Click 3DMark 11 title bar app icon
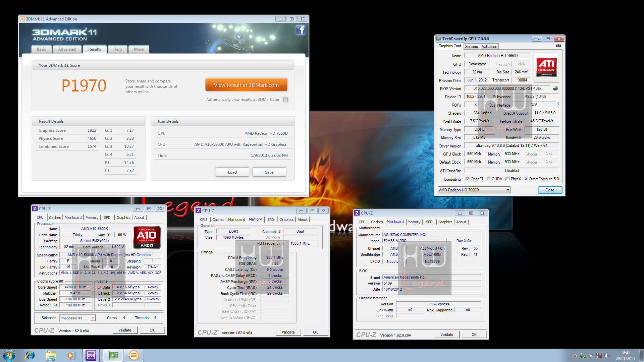644x362 pixels. (22, 19)
